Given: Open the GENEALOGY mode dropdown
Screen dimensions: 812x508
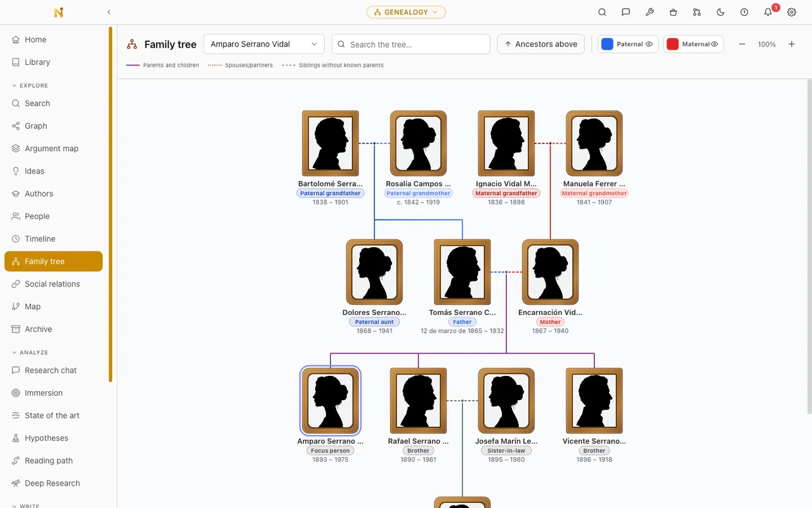Looking at the screenshot, I should point(406,12).
